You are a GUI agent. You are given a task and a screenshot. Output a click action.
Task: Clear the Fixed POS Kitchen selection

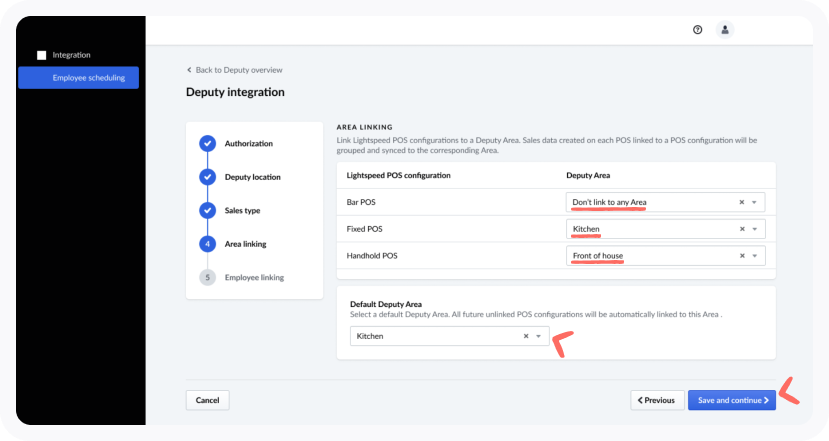742,229
